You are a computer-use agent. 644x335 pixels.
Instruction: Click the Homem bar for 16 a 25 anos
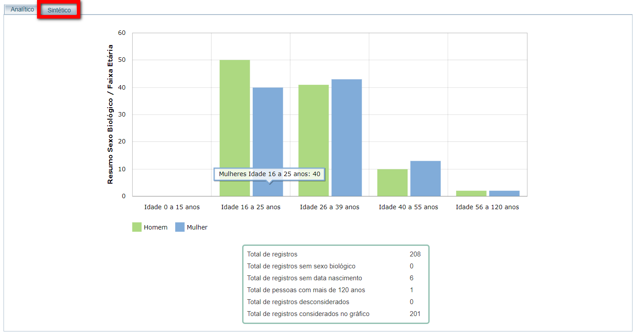[235, 128]
